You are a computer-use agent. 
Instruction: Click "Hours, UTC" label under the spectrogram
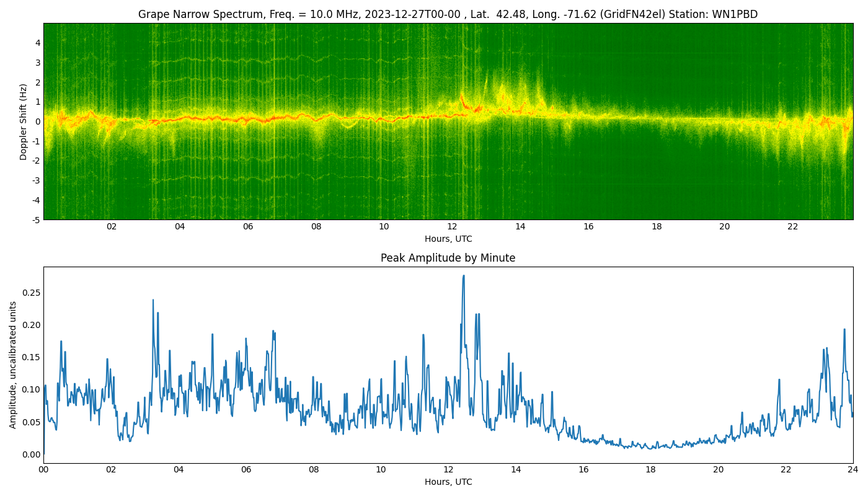click(448, 239)
